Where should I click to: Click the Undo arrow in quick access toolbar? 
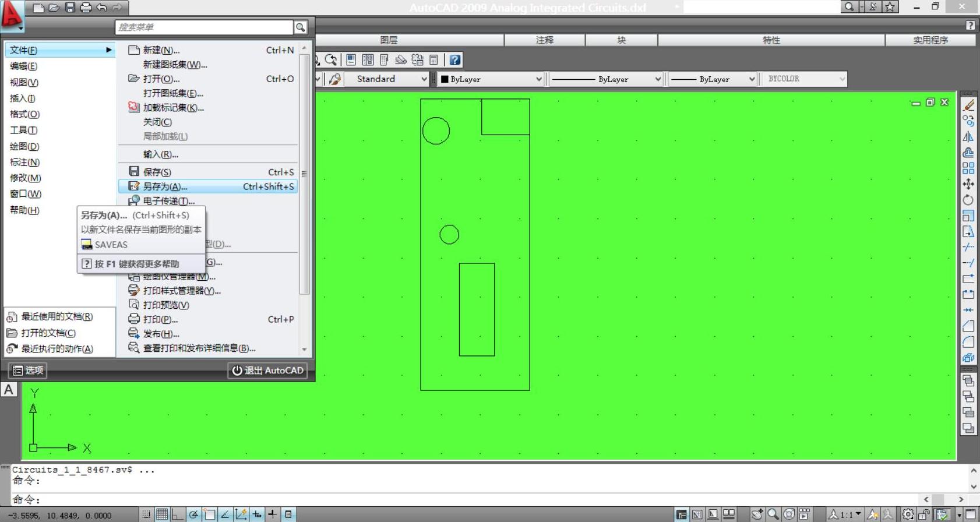coord(101,8)
